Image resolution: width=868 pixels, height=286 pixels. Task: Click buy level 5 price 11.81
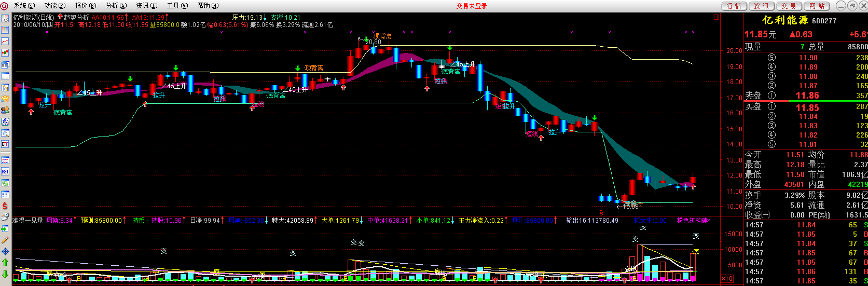pos(808,144)
